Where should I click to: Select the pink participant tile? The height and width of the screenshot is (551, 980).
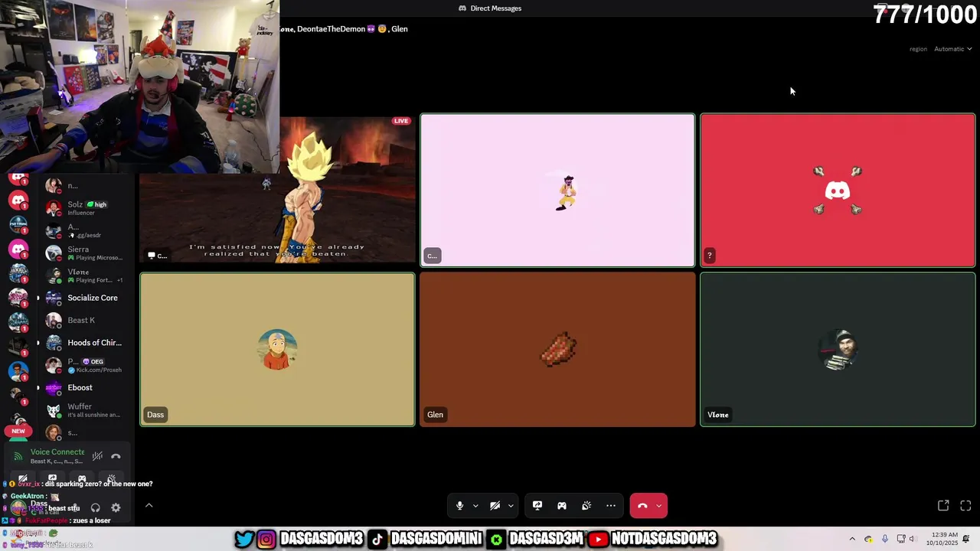(557, 191)
